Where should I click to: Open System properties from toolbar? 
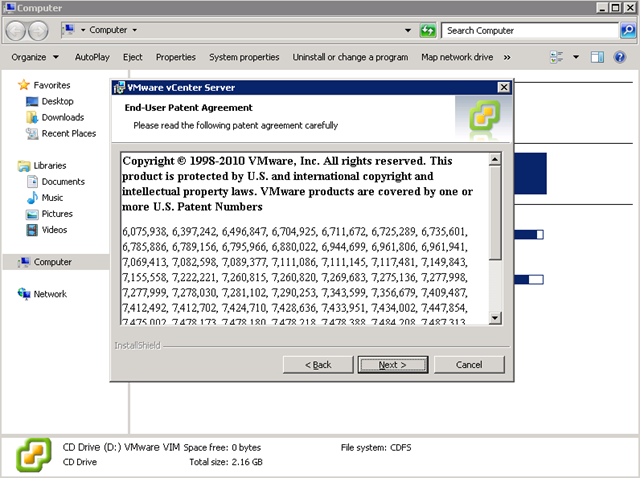click(x=244, y=57)
